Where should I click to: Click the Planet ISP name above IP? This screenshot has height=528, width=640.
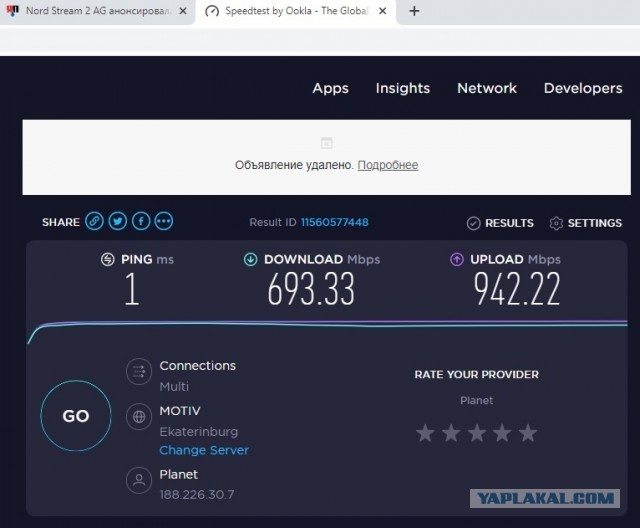[178, 474]
